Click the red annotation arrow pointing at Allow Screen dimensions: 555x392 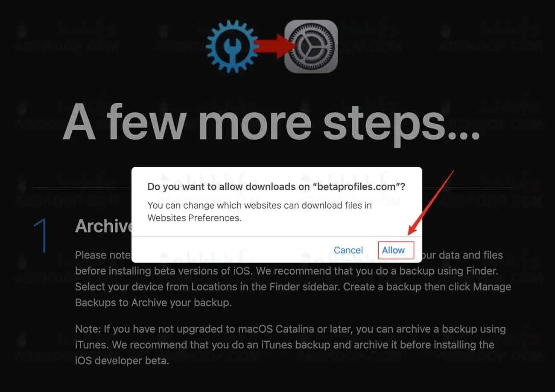coord(430,203)
